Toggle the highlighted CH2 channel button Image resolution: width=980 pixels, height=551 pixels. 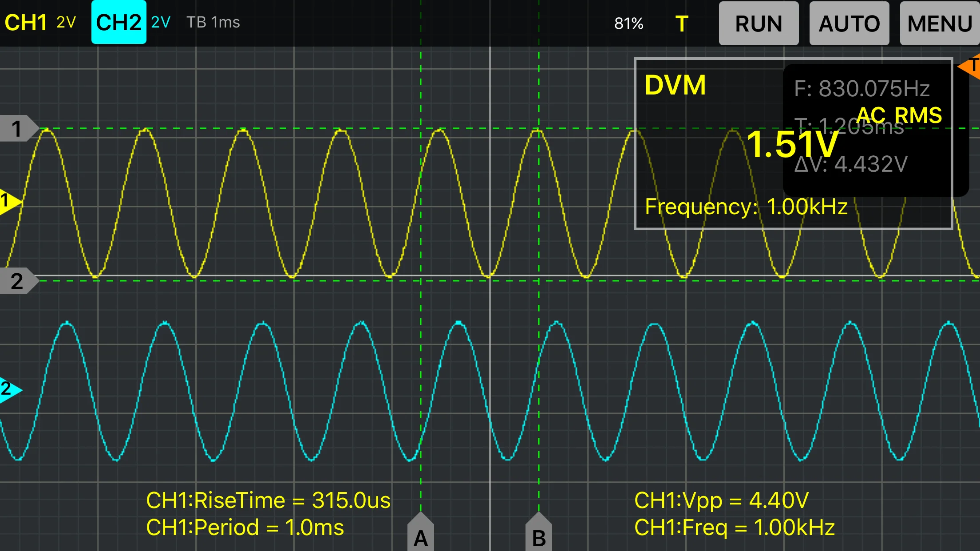pos(119,23)
